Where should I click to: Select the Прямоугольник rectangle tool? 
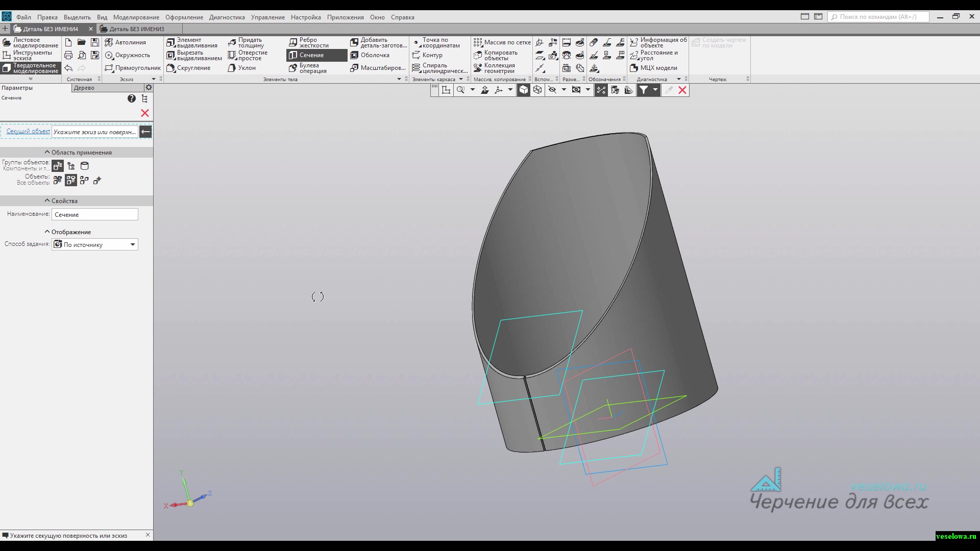[x=133, y=68]
